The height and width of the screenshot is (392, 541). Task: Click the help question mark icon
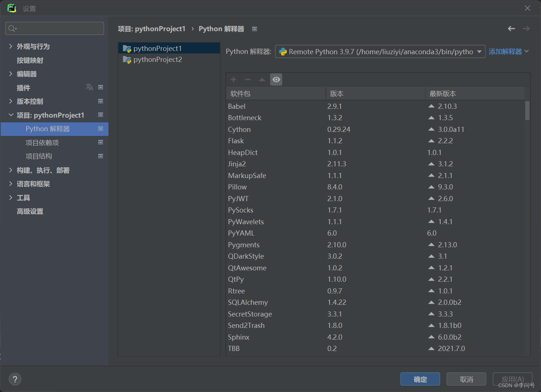tap(15, 379)
